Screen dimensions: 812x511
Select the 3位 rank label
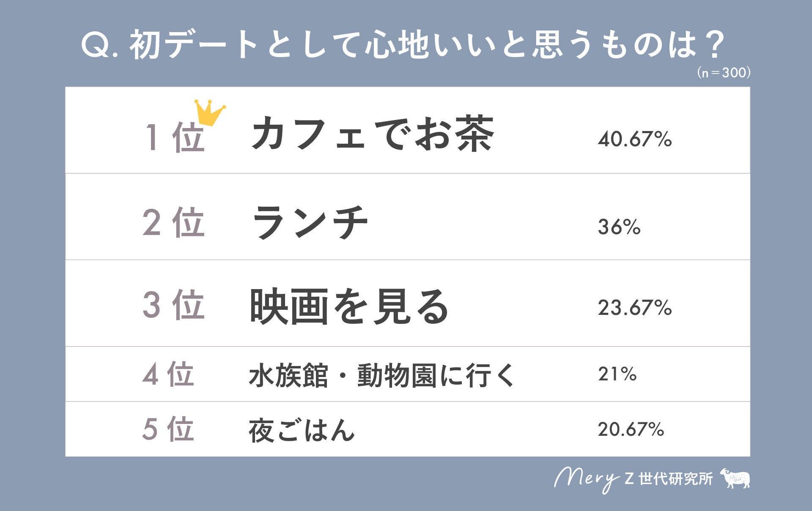(x=173, y=305)
